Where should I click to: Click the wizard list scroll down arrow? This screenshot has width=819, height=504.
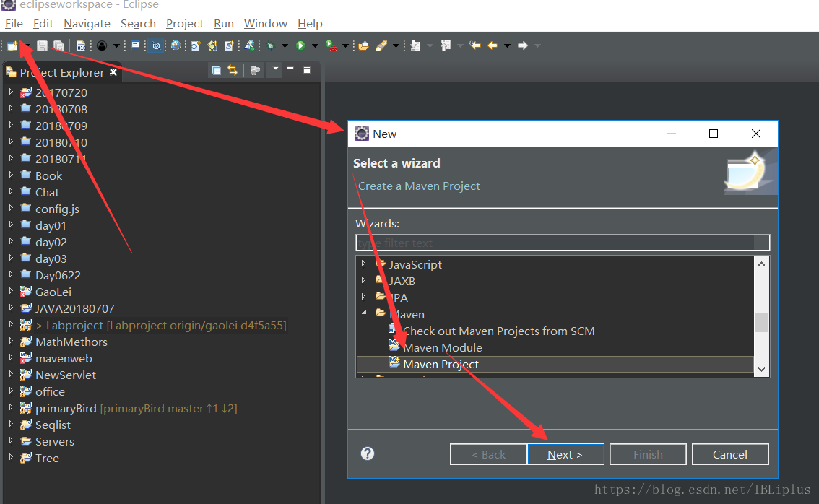pos(761,369)
